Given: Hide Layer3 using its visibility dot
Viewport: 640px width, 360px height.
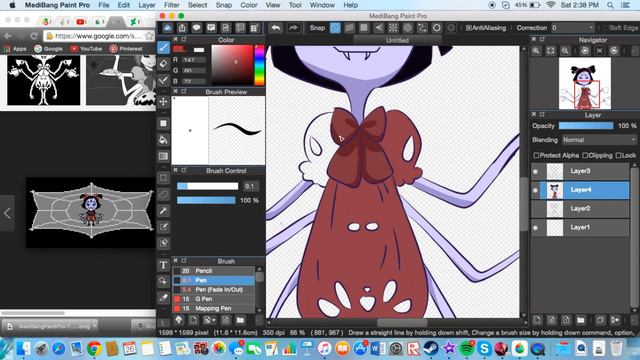Looking at the screenshot, I should click(535, 171).
